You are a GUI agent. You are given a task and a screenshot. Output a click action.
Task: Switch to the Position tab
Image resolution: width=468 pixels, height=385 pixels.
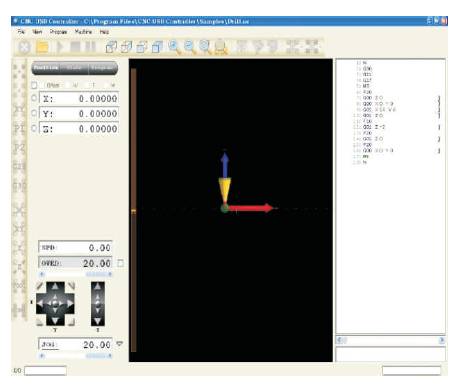click(46, 68)
